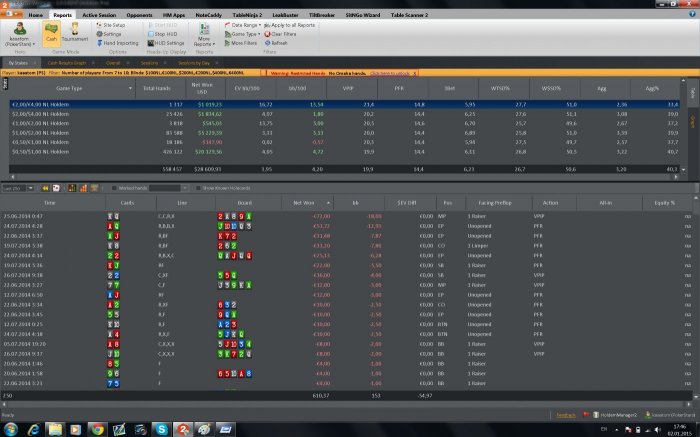700x437 pixels.
Task: Click the 'Click here to unlock' link
Action: [389, 73]
